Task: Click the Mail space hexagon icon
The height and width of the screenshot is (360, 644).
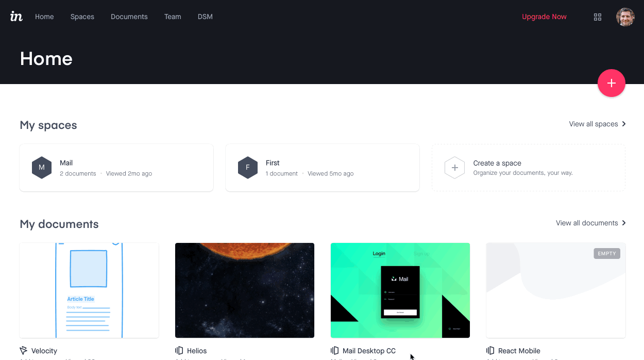Action: [42, 168]
